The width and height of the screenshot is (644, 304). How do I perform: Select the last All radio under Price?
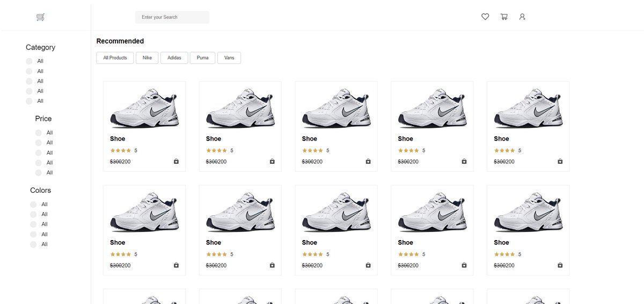[39, 173]
